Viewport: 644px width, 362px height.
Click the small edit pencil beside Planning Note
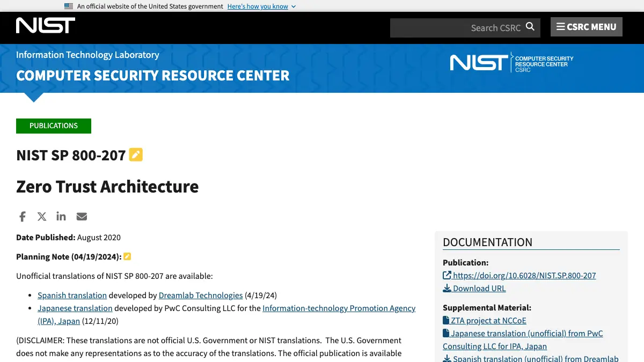point(127,256)
